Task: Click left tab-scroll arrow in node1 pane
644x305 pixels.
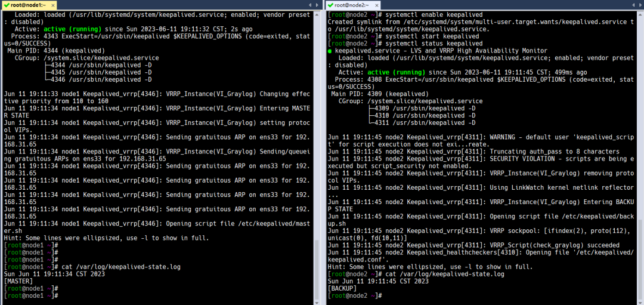Action: tap(310, 5)
